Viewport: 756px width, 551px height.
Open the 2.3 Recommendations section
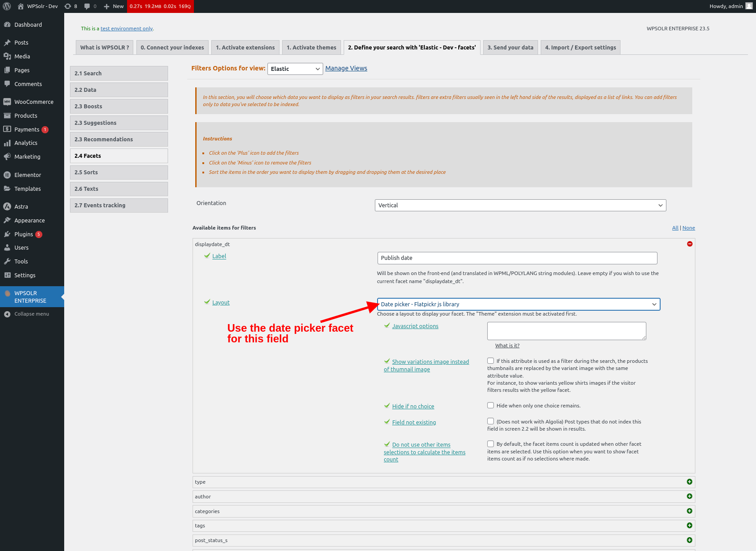(x=119, y=139)
